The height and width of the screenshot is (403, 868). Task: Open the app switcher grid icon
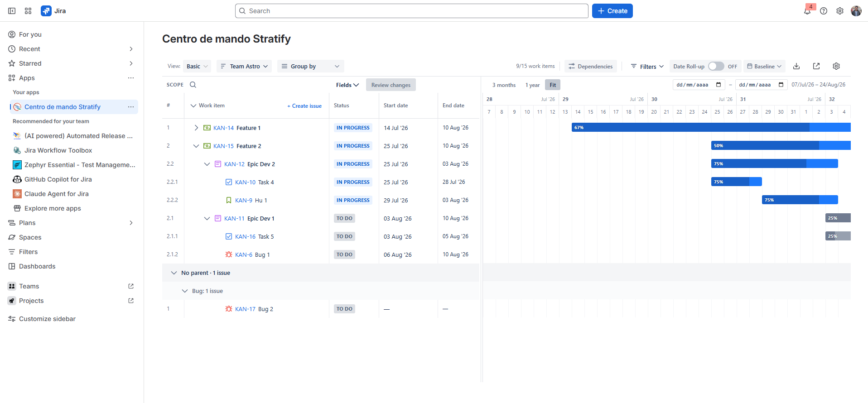(x=28, y=11)
